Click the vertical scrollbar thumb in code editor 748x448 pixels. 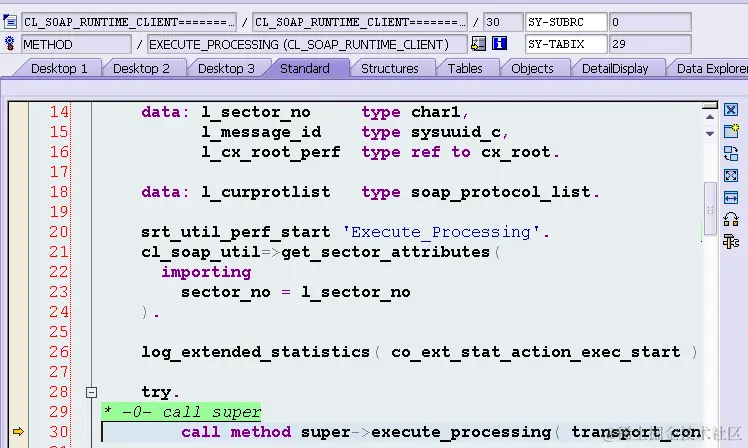(710, 208)
